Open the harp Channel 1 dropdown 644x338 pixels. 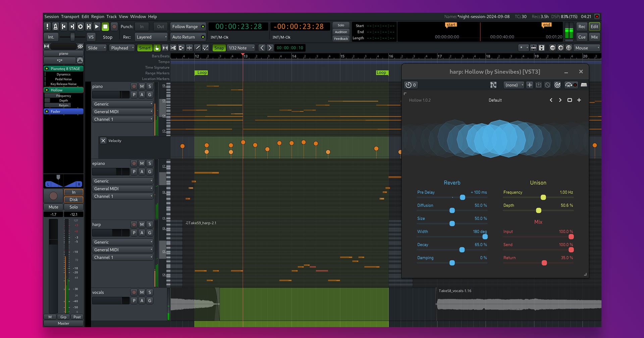pyautogui.click(x=123, y=258)
